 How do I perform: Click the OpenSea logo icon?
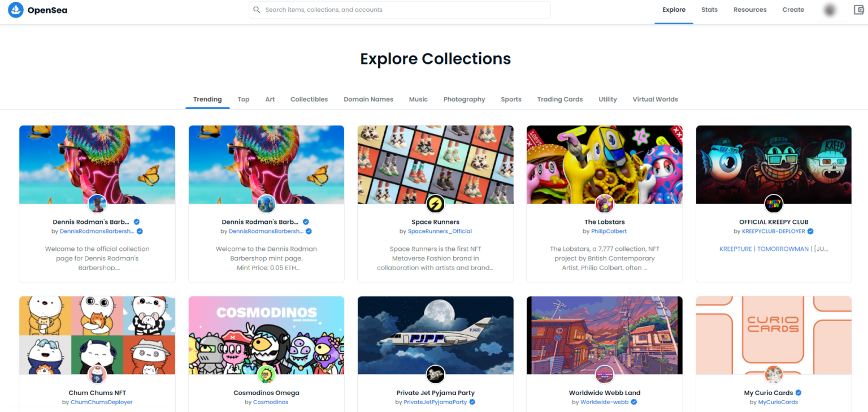click(x=15, y=10)
